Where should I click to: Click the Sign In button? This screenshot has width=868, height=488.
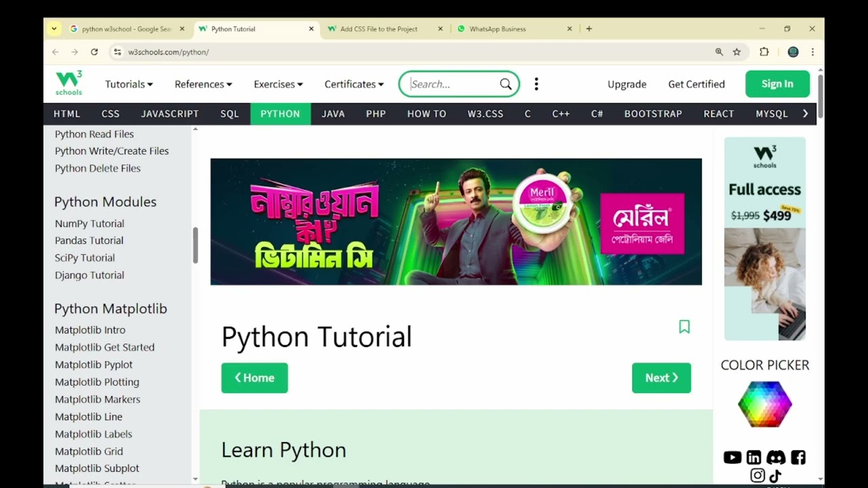pyautogui.click(x=777, y=84)
